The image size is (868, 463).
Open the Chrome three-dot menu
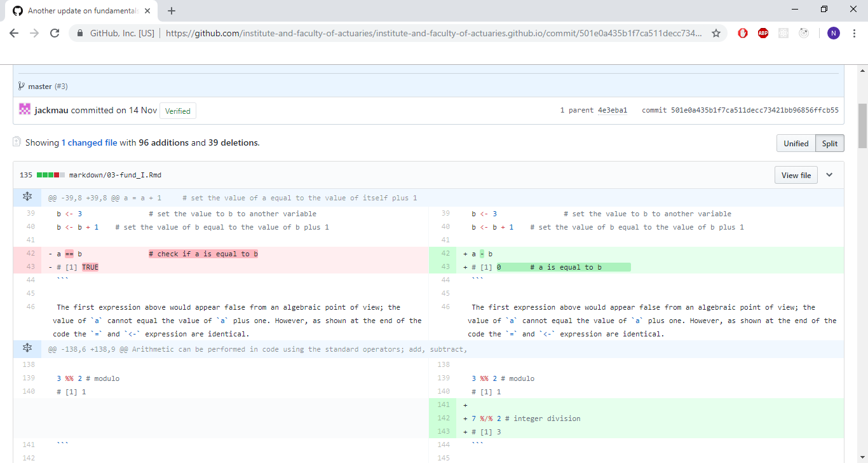point(855,33)
